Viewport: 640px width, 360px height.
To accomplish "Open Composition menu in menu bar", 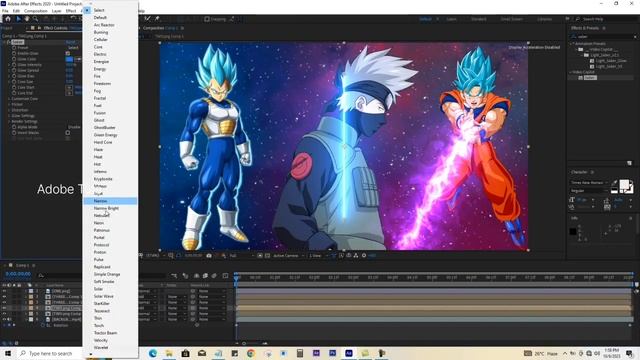I will tap(36, 11).
